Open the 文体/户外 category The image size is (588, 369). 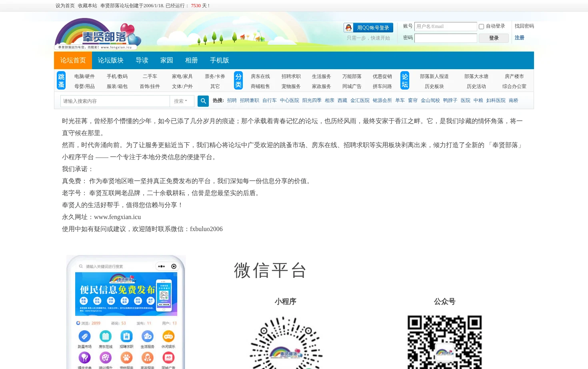coord(182,86)
